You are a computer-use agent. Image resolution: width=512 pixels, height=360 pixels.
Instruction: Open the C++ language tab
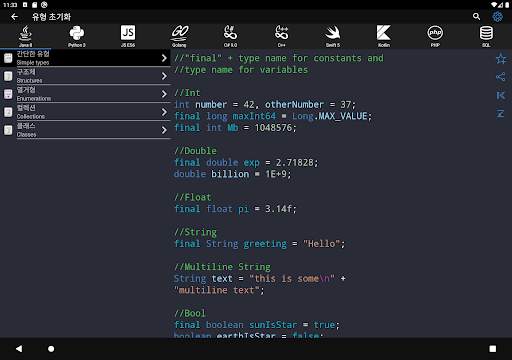(x=282, y=36)
